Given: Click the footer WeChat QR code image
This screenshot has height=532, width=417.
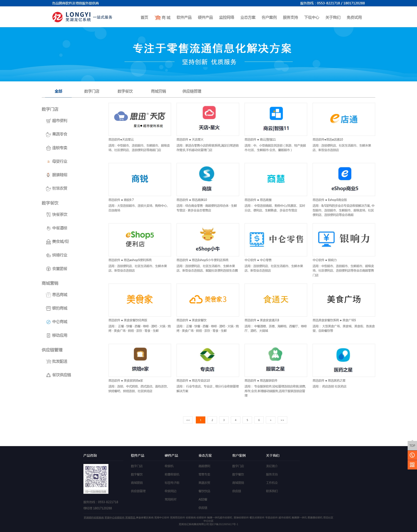Looking at the screenshot, I should [96, 479].
